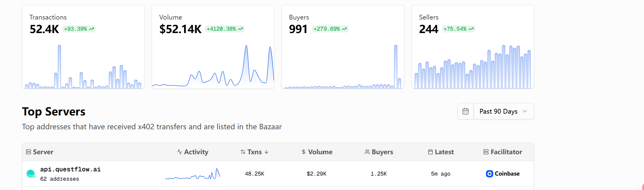
Task: Click the Server column header
Action: coord(40,152)
